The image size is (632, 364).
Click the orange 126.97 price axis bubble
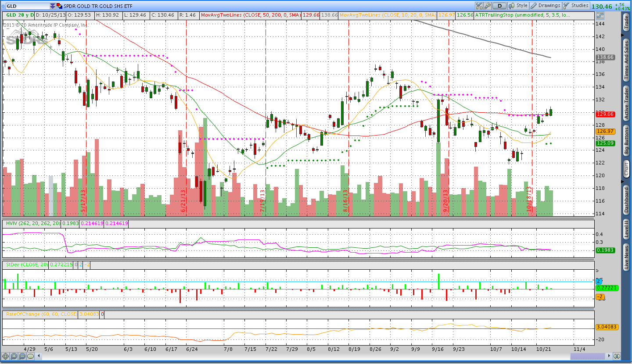coord(605,131)
